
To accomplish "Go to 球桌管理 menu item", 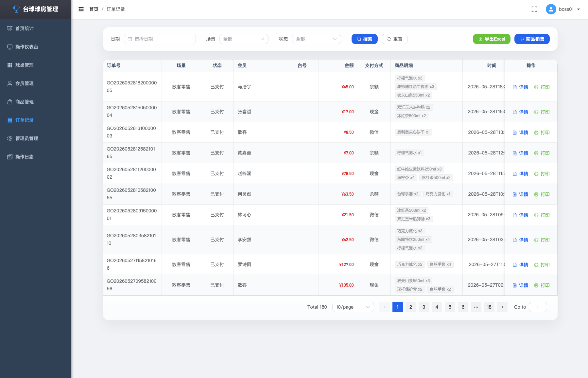I will (x=36, y=65).
